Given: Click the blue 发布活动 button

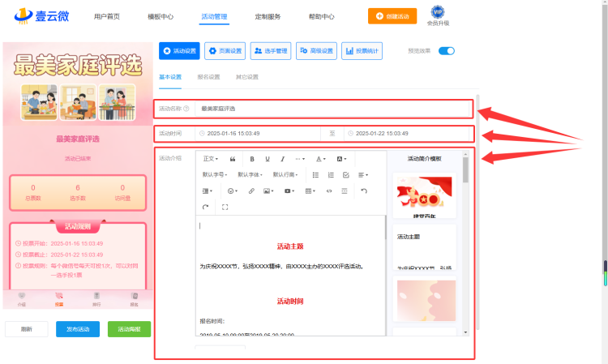Looking at the screenshot, I should (x=78, y=329).
